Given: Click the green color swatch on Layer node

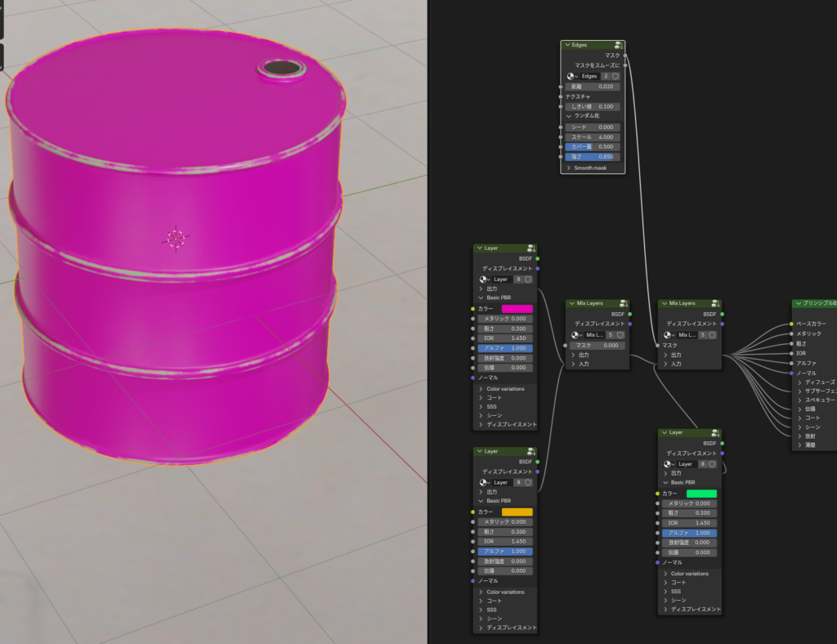Looking at the screenshot, I should click(x=701, y=494).
